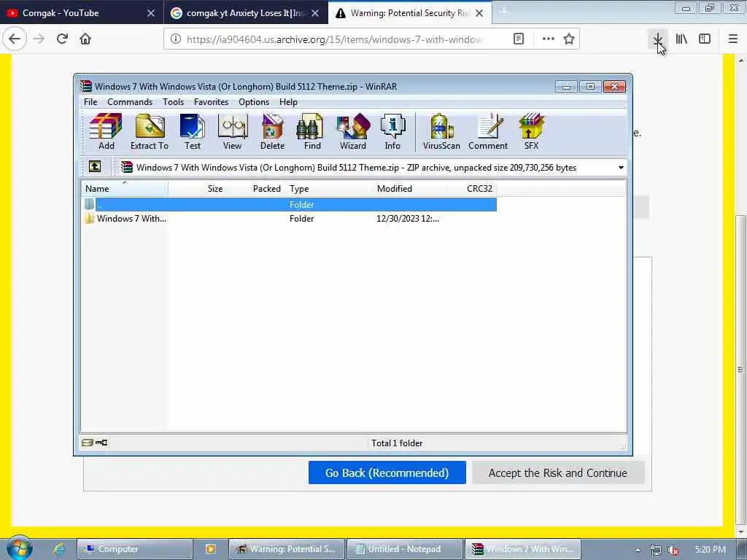
Task: Open the Help menu
Action: 288,102
